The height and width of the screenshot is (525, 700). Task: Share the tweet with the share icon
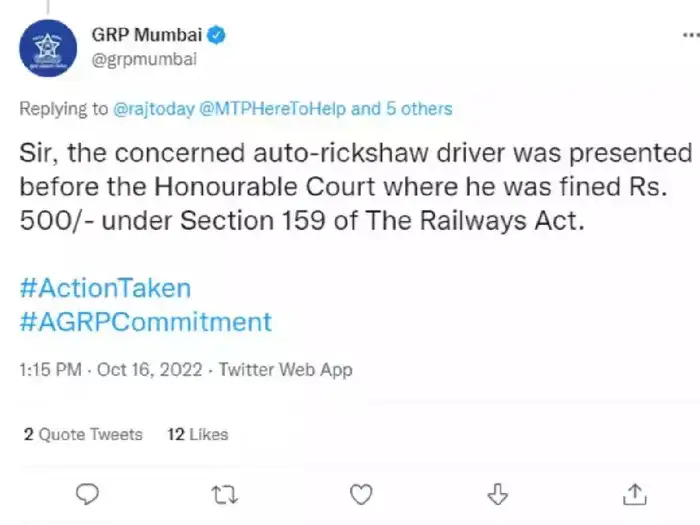tap(634, 494)
